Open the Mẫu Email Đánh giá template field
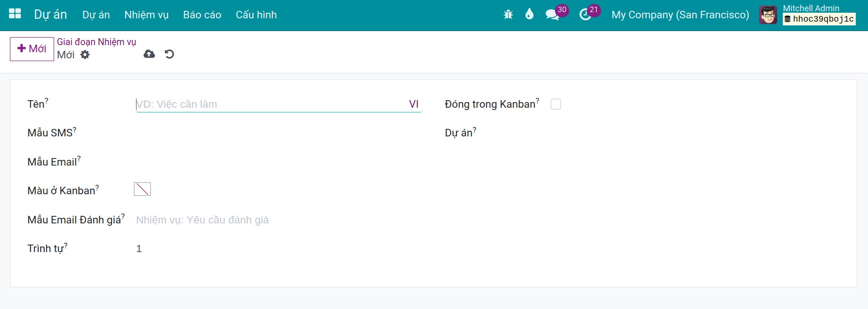Image resolution: width=868 pixels, height=309 pixels. tap(279, 220)
